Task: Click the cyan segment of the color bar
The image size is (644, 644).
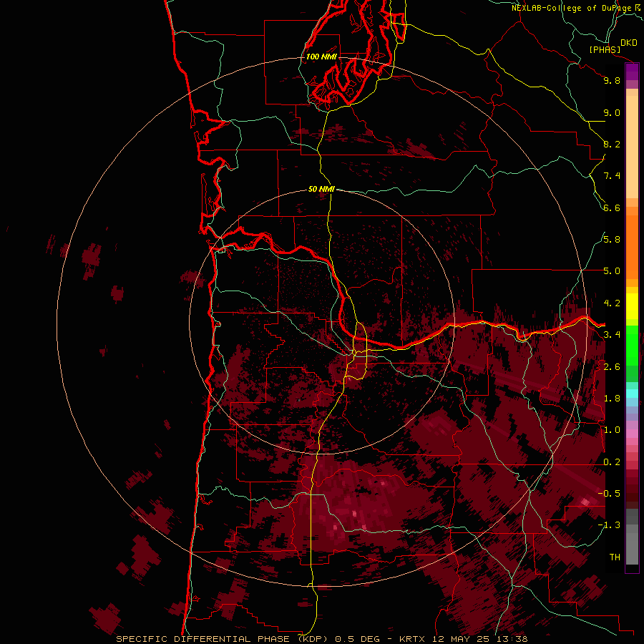Action: point(632,394)
